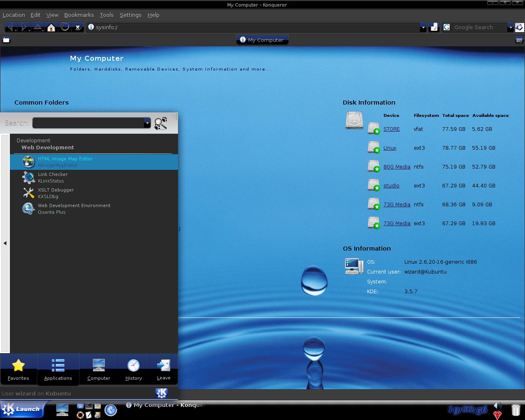Click the KDE logo beside User wizard

pos(162,393)
